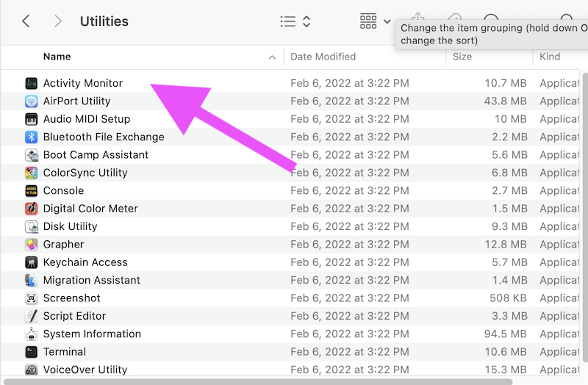588x385 pixels.
Task: Sort by the Kind column
Action: [x=550, y=57]
